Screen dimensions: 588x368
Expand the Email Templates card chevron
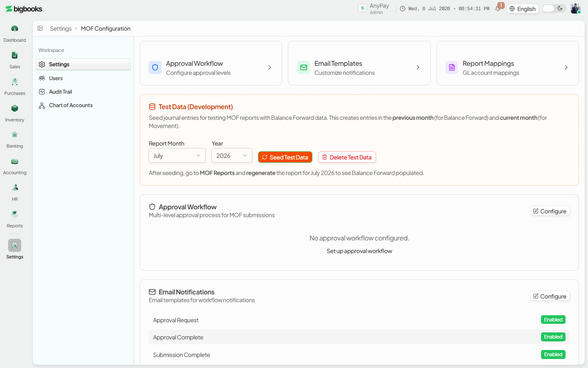pos(418,67)
